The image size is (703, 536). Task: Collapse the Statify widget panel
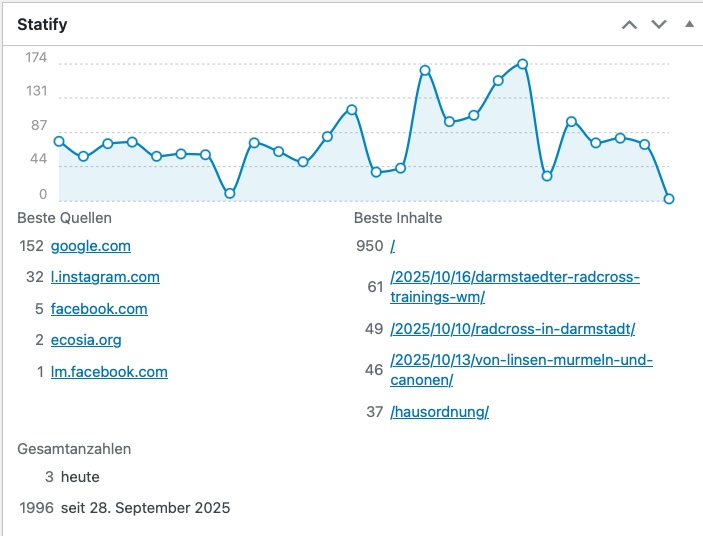(688, 24)
